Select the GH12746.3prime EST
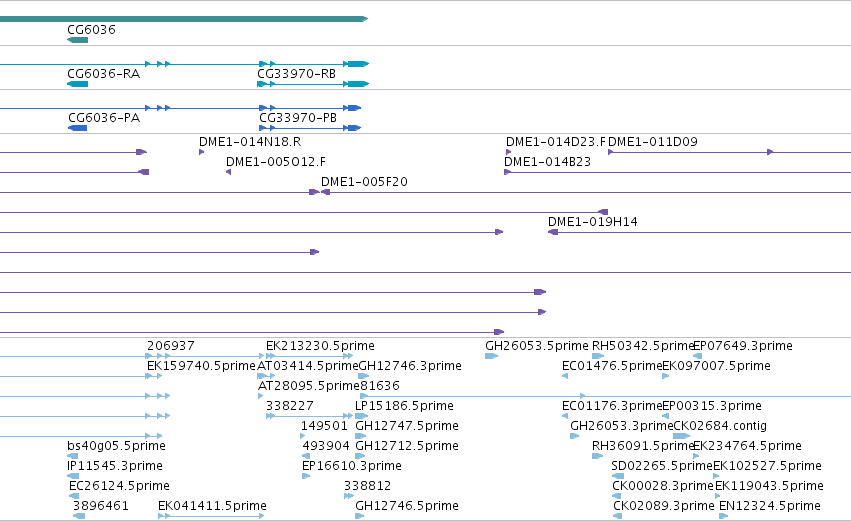The image size is (851, 521). 410,366
